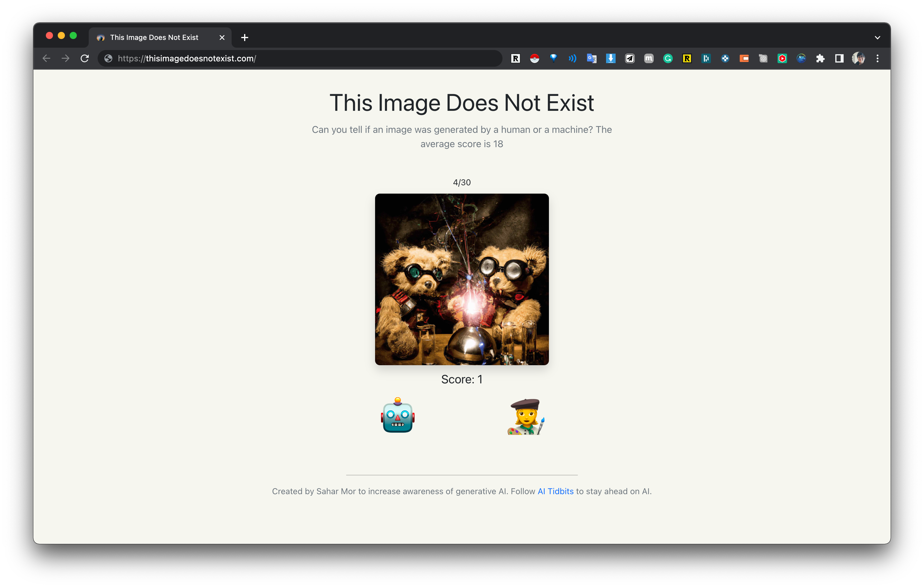The image size is (924, 588).
Task: Open the green play button extension
Action: 782,58
